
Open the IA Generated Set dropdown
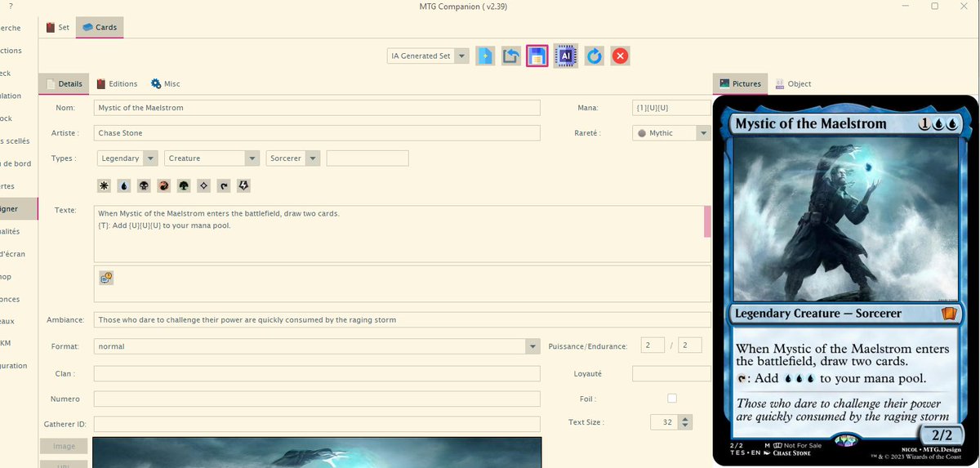point(428,56)
